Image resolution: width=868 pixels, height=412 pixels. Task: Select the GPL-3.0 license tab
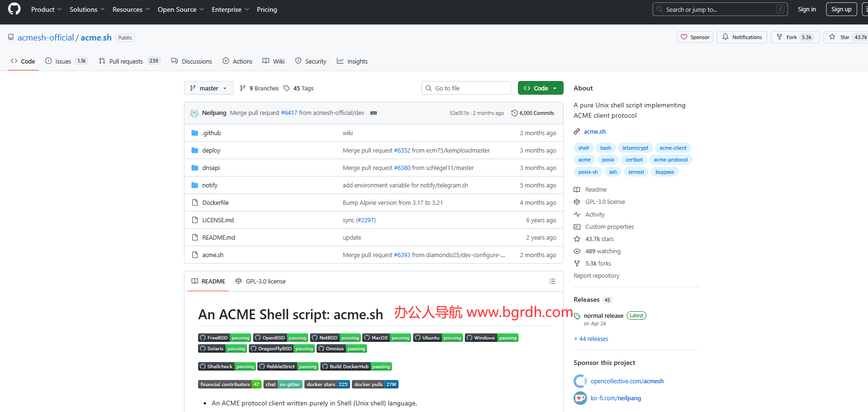pyautogui.click(x=261, y=281)
